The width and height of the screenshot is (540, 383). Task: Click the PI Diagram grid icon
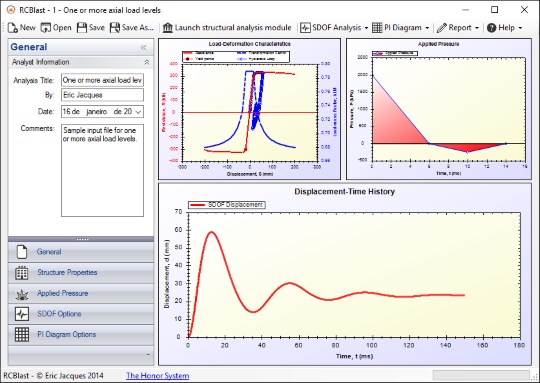tap(377, 28)
